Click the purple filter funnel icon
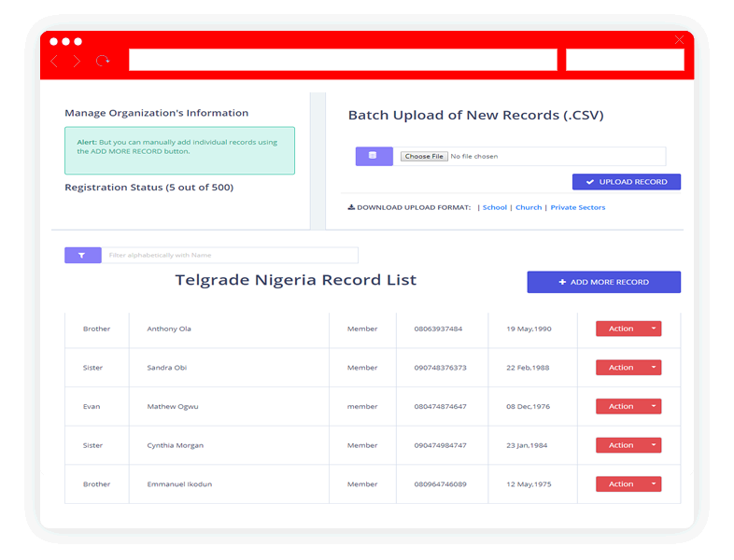 [x=82, y=255]
